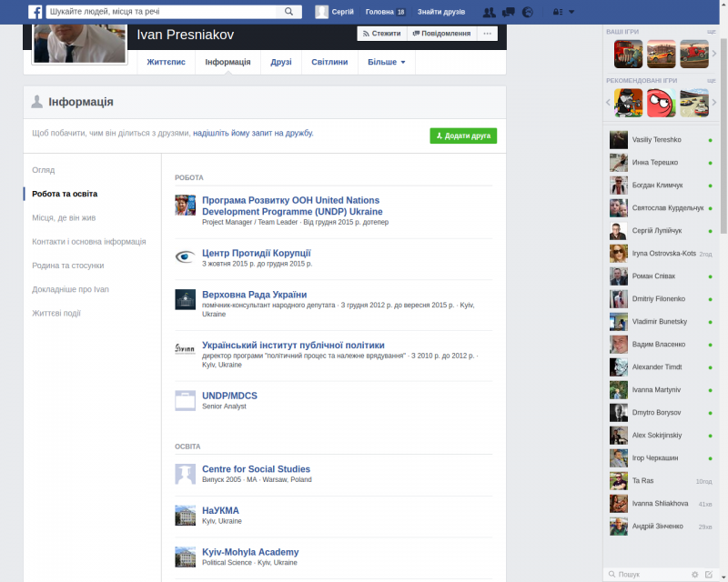Type in the chat Пошук field
This screenshot has width=728, height=582.
coord(651,575)
